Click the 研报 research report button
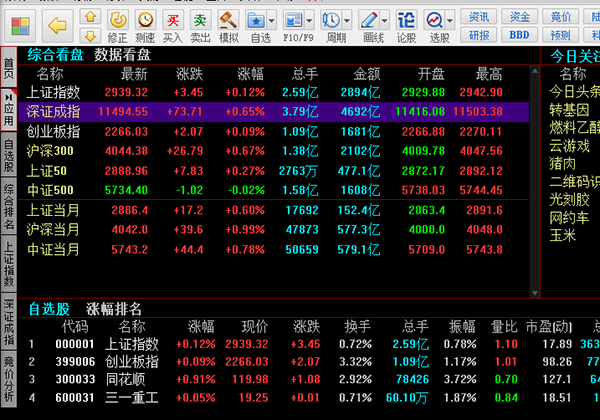The width and height of the screenshot is (600, 420). (479, 34)
